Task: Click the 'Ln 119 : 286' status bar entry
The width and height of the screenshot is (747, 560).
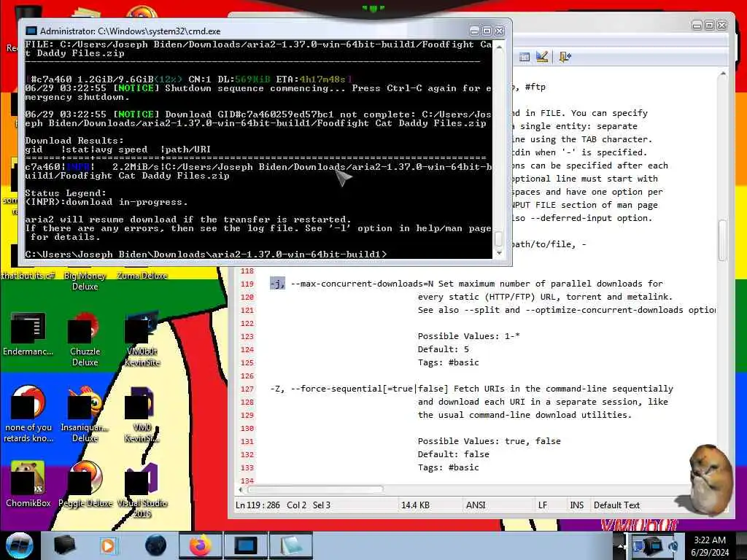Action: pyautogui.click(x=258, y=505)
